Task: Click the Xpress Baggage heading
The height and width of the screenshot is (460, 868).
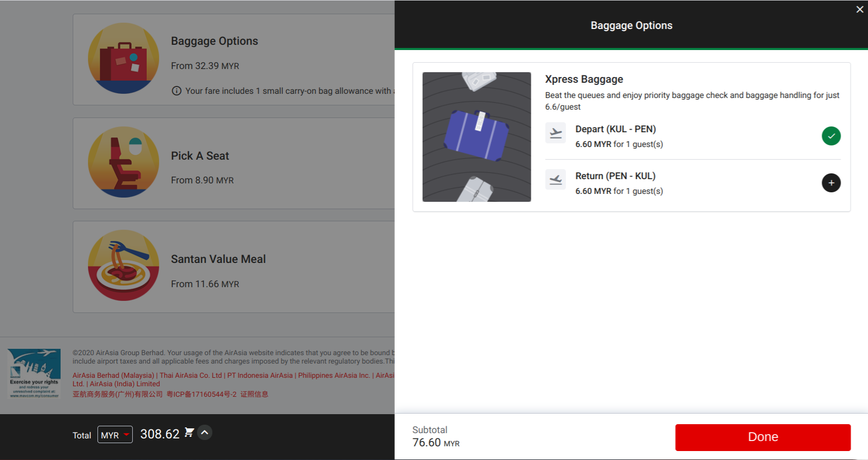Action: click(x=584, y=79)
